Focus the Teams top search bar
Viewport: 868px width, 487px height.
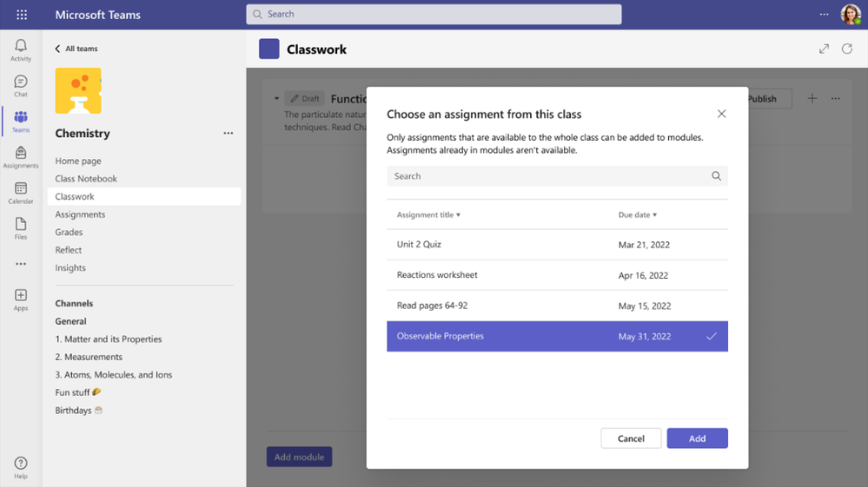[434, 15]
